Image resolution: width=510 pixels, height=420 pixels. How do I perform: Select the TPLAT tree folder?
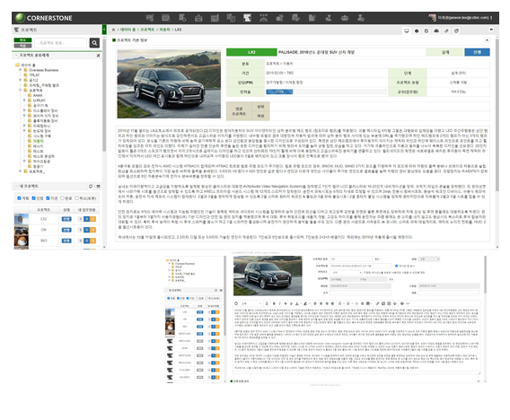coord(34,75)
